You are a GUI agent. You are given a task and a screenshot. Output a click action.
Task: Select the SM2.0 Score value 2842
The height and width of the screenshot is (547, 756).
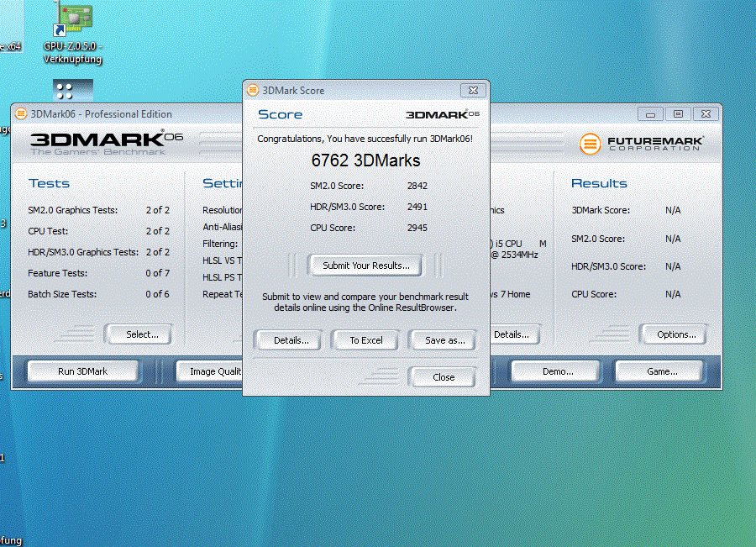(417, 186)
